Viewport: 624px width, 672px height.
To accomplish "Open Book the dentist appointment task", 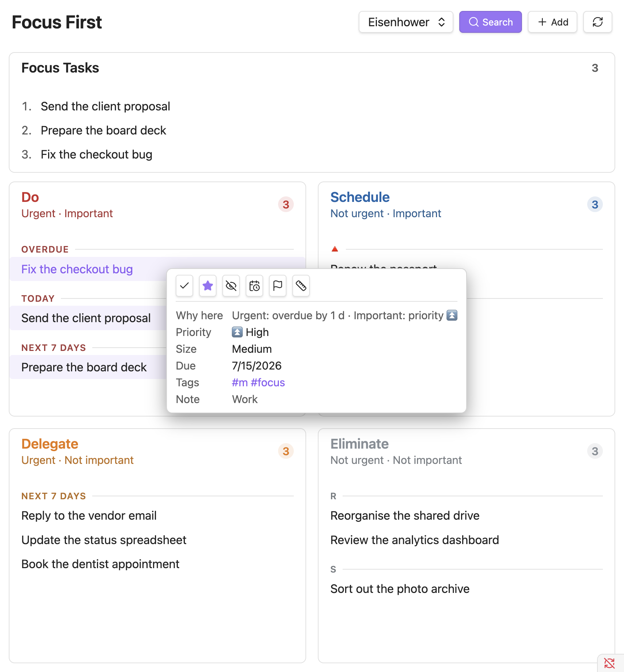I will click(100, 564).
